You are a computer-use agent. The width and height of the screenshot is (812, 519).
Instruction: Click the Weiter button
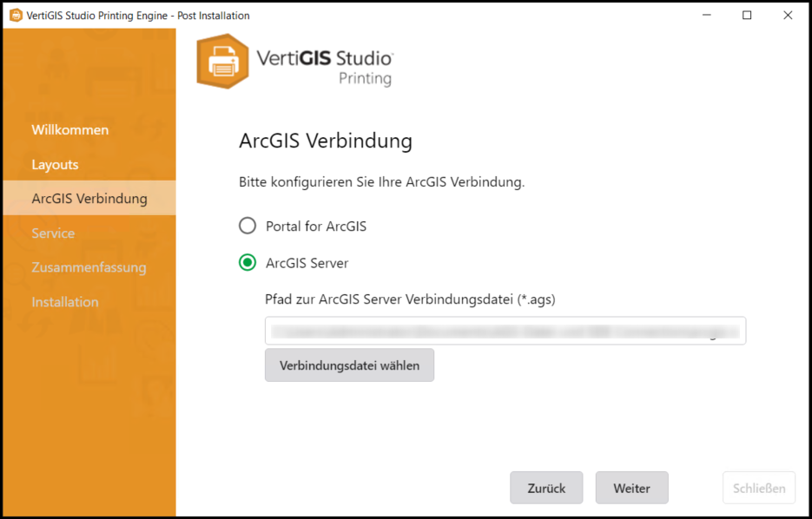click(x=631, y=488)
